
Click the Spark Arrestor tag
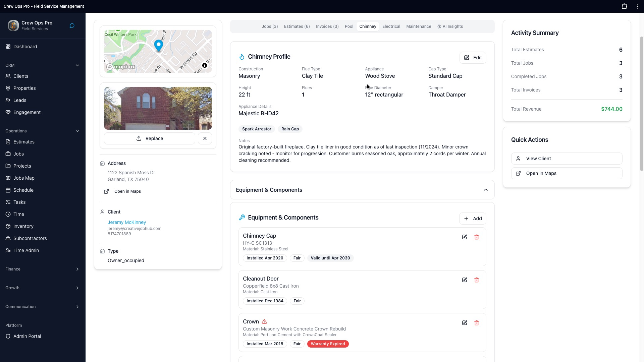pyautogui.click(x=257, y=129)
